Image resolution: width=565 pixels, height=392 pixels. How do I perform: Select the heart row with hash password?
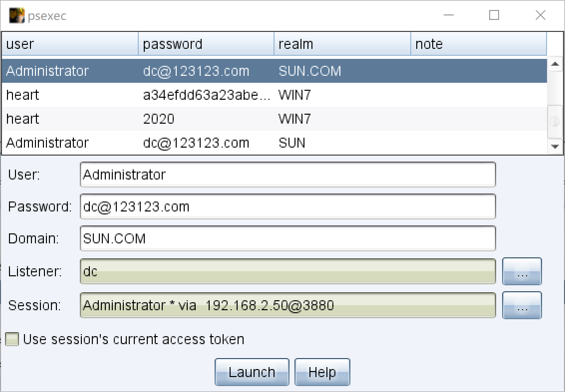(x=274, y=95)
